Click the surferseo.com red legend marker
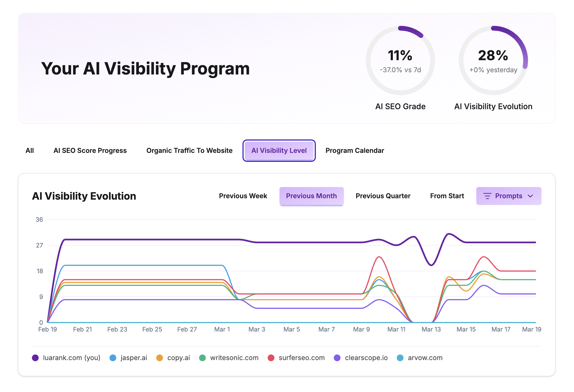Image resolution: width=574 pixels, height=392 pixels. [x=271, y=358]
